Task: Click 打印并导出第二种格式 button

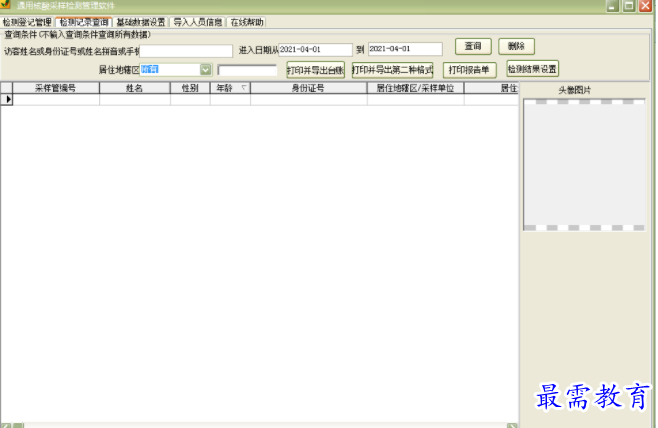Action: click(392, 70)
